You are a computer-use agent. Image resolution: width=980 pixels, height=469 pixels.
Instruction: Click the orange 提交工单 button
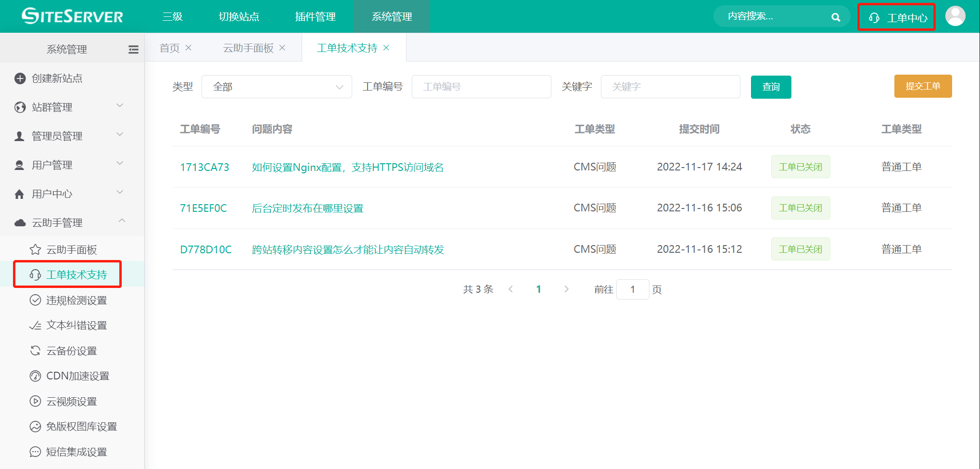(x=922, y=86)
